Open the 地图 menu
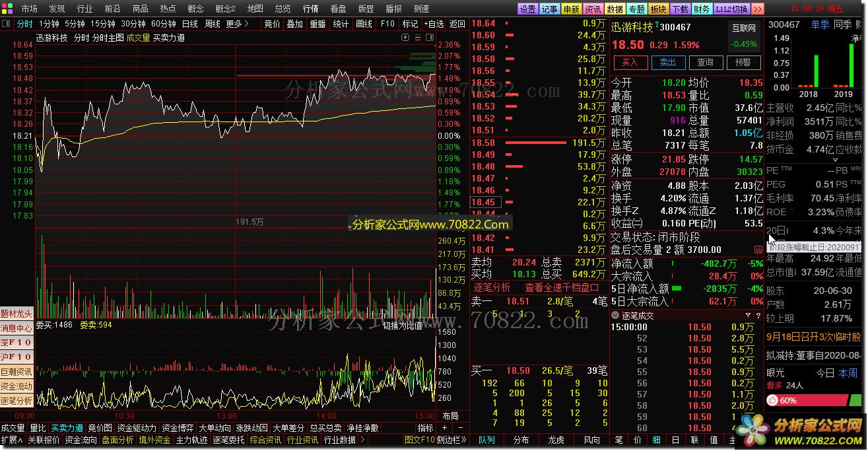868x451 pixels. (x=255, y=9)
